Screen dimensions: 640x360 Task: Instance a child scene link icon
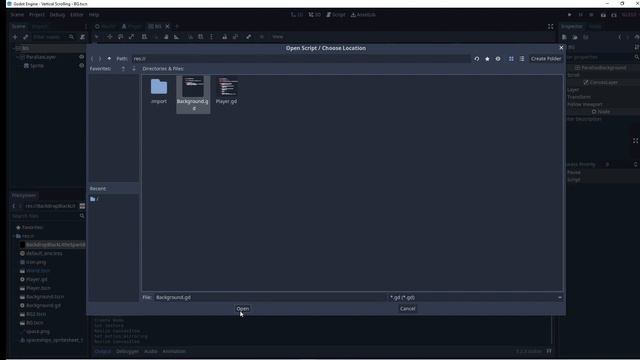(x=25, y=37)
